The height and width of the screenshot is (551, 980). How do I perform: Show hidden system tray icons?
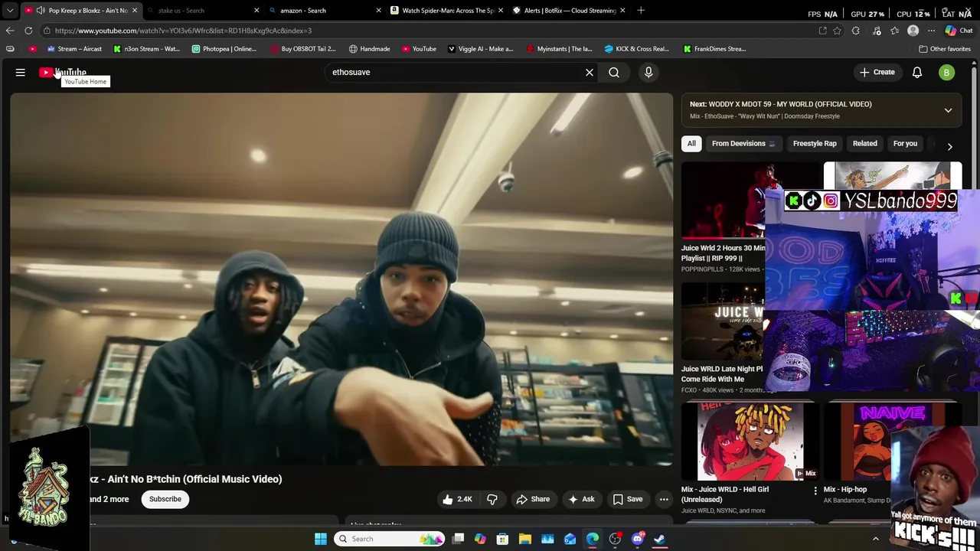(876, 539)
